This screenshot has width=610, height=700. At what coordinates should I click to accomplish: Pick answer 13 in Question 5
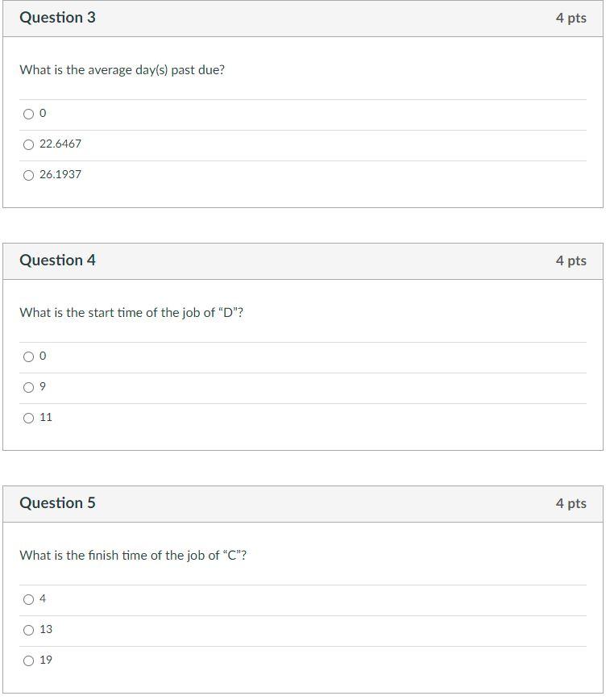(28, 630)
